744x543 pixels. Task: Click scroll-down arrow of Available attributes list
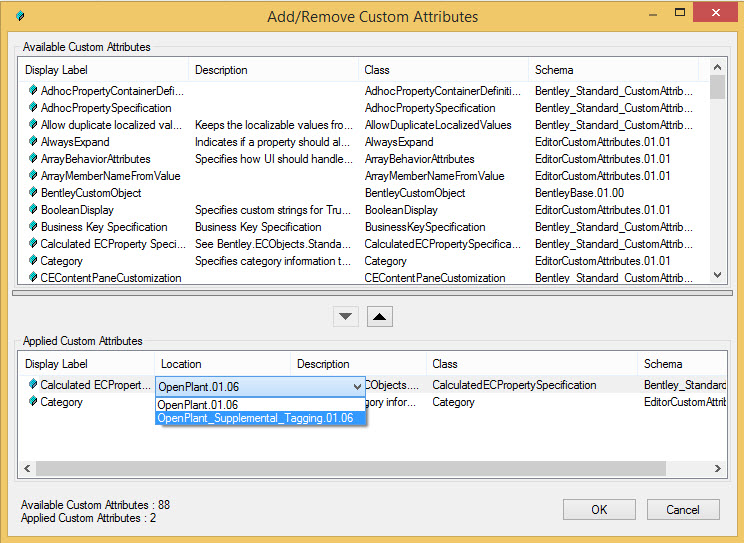pos(717,275)
